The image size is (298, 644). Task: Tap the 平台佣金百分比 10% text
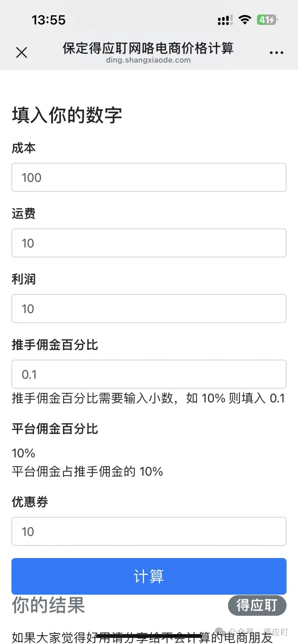[23, 453]
